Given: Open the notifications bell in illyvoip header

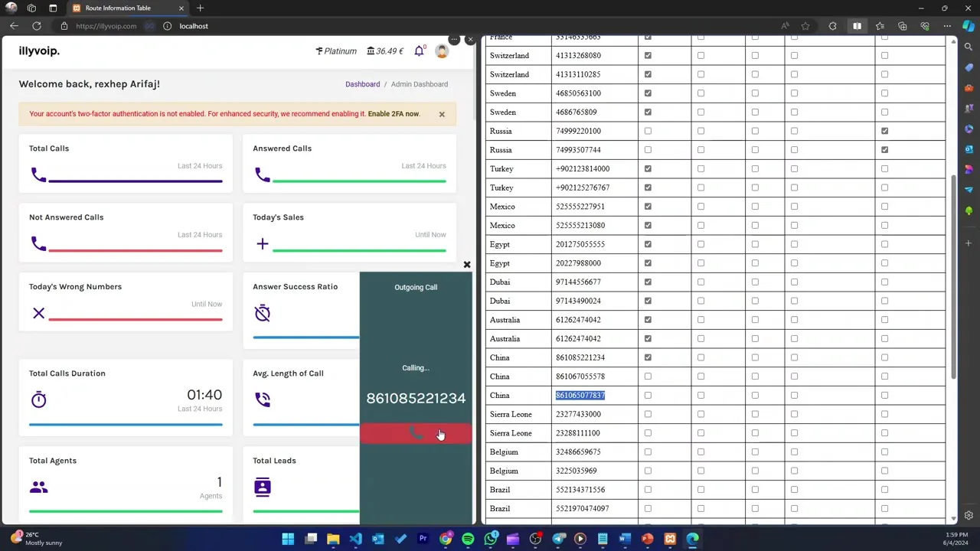Looking at the screenshot, I should [x=419, y=51].
